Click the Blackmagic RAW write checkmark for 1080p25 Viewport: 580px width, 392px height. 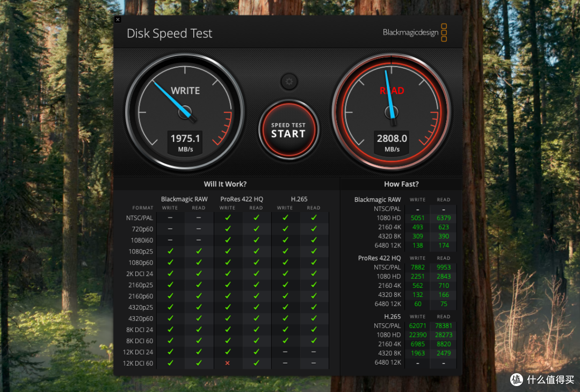click(x=170, y=251)
